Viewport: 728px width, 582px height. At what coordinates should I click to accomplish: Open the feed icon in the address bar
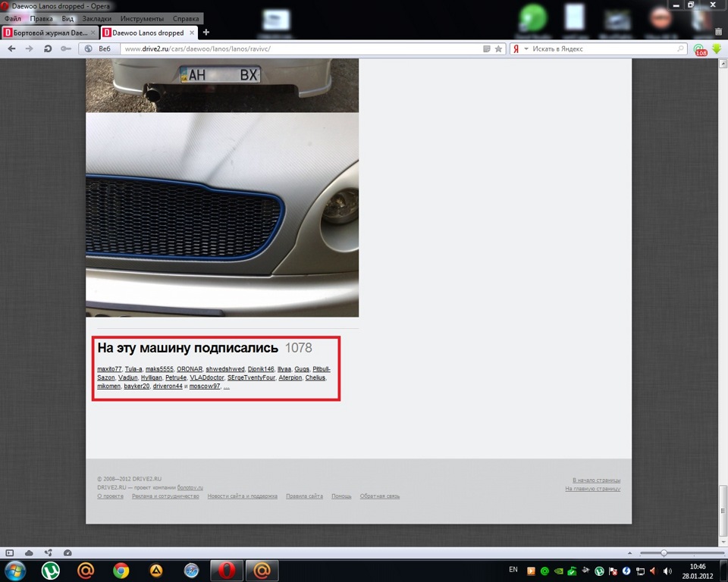pyautogui.click(x=487, y=48)
